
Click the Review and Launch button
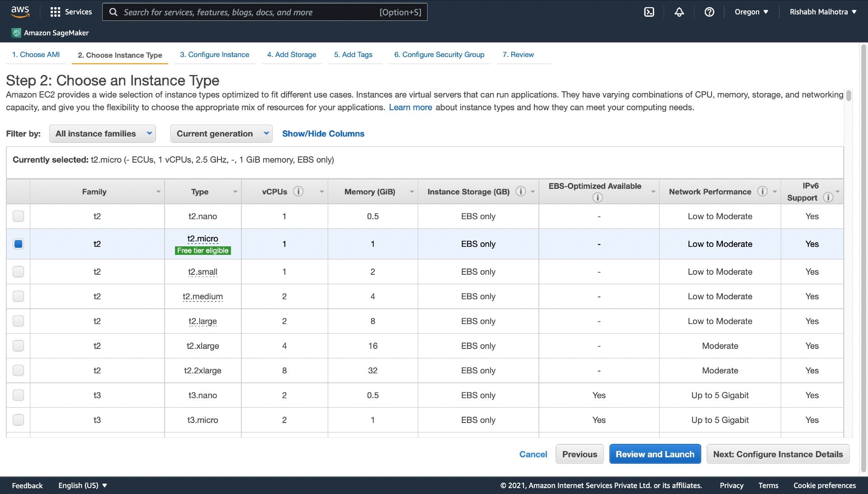655,454
